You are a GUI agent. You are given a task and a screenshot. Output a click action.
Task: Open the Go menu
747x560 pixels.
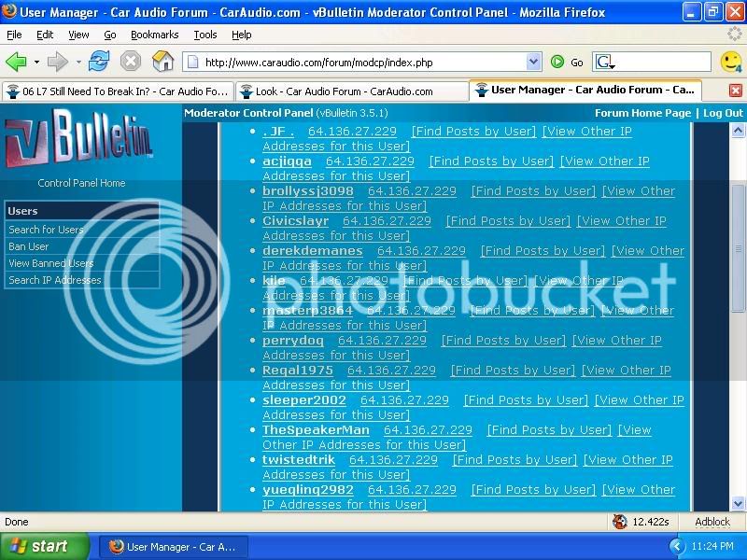[110, 35]
